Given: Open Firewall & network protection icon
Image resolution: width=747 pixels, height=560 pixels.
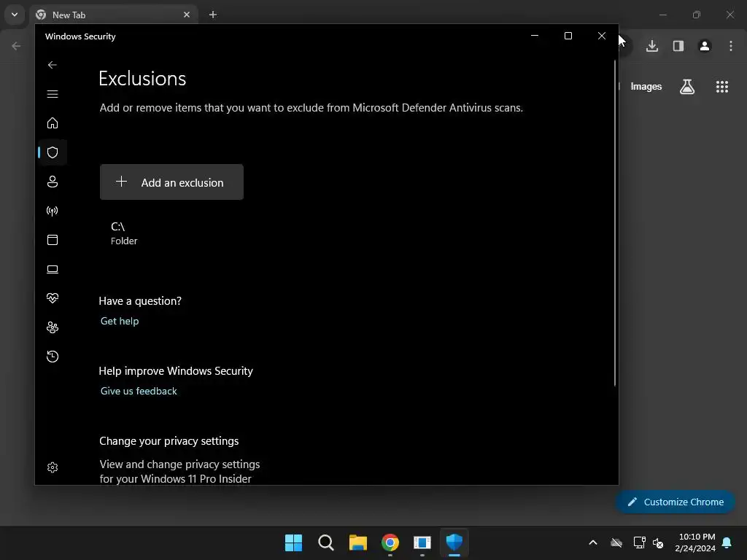Looking at the screenshot, I should [53, 211].
